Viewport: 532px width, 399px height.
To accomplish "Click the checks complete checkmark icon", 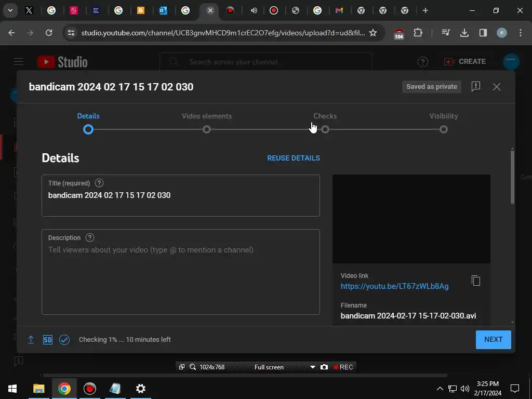I will click(64, 340).
